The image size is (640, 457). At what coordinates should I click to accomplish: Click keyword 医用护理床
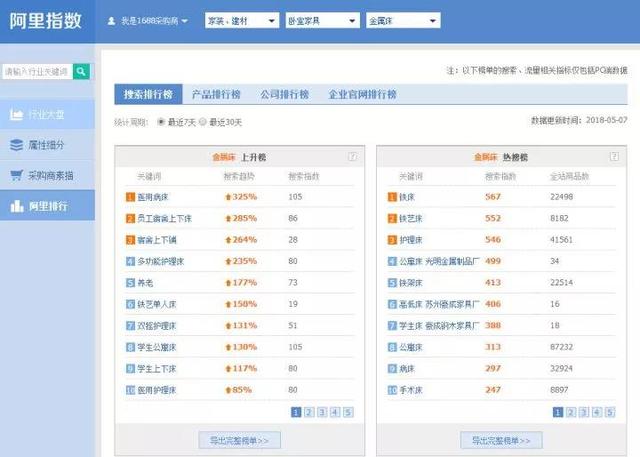[x=157, y=390]
